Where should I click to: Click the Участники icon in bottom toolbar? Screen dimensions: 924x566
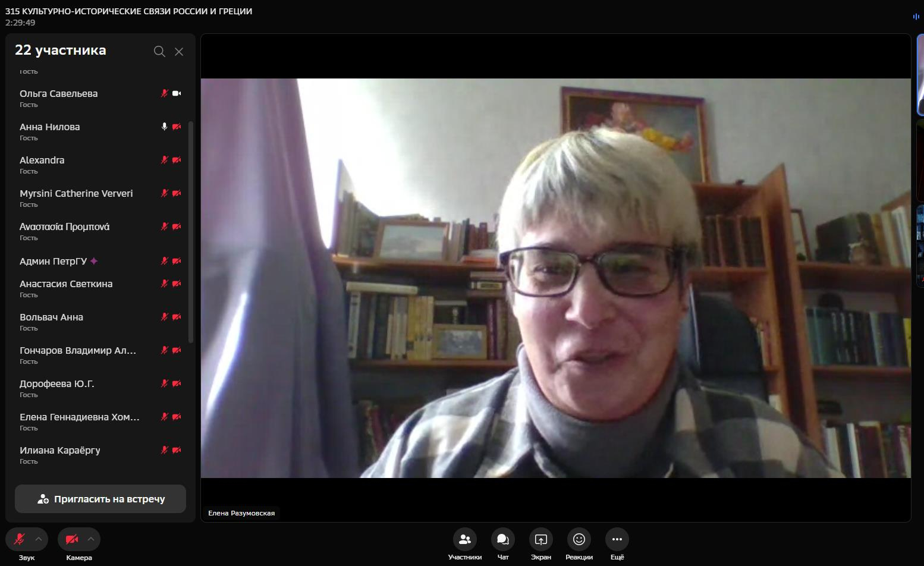pyautogui.click(x=464, y=539)
